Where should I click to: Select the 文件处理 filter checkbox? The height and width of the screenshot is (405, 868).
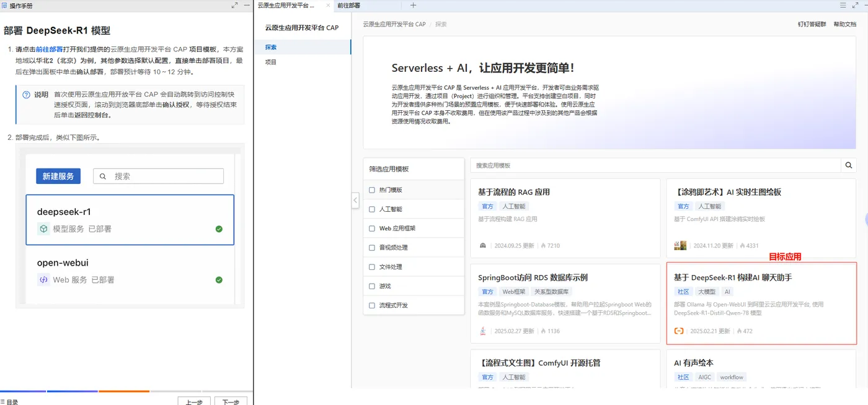[x=372, y=267]
